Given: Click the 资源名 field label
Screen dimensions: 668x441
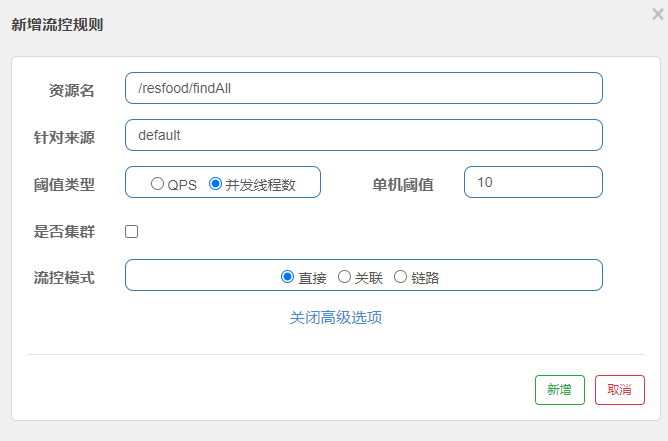Looking at the screenshot, I should coord(72,91).
